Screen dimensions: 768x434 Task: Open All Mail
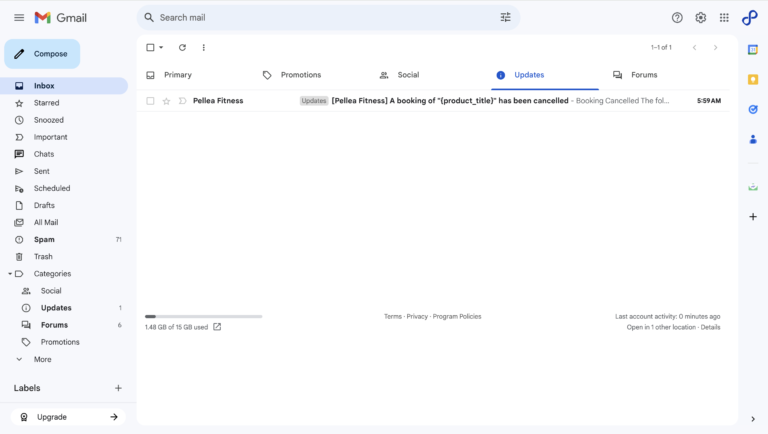(x=64, y=222)
